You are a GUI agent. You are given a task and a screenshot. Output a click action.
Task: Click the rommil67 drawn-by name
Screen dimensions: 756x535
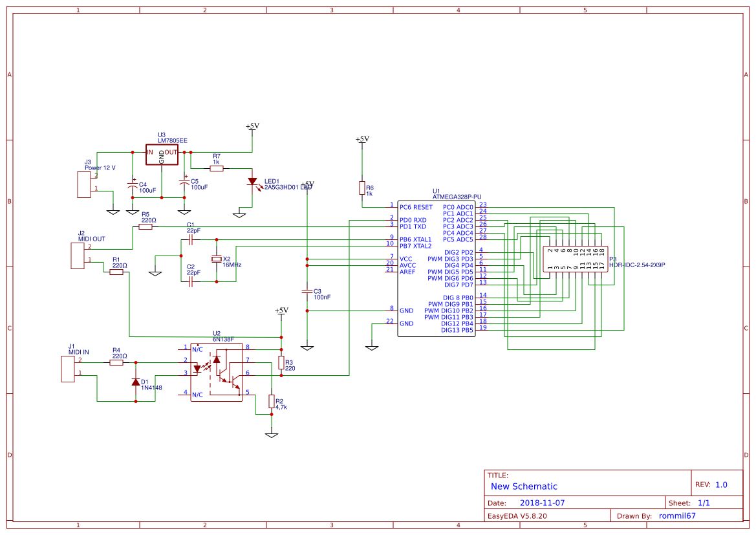point(676,516)
